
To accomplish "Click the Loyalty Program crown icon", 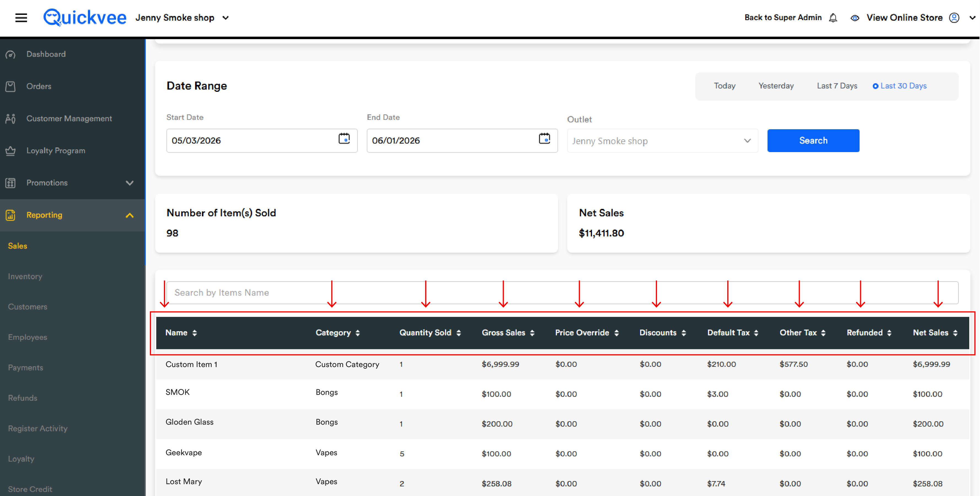I will (x=11, y=151).
